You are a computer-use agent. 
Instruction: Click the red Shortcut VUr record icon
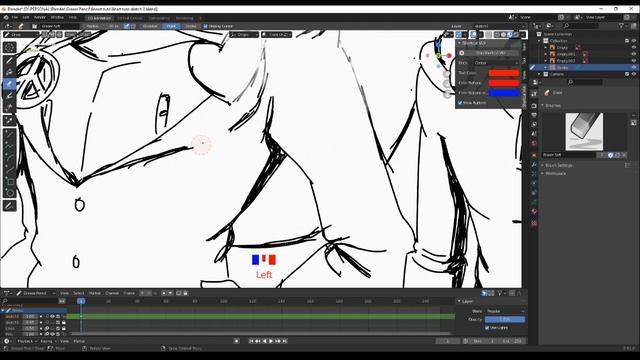pyautogui.click(x=462, y=53)
